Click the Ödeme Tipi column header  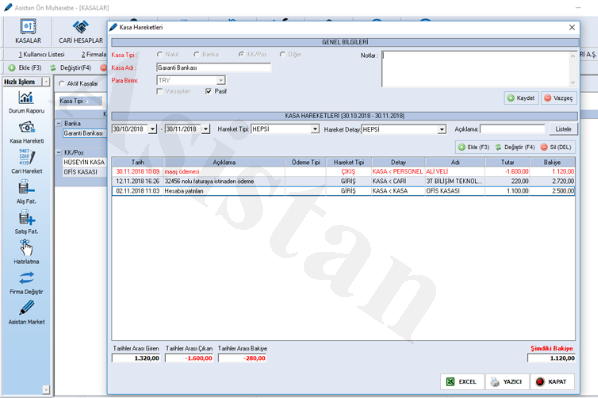click(305, 162)
